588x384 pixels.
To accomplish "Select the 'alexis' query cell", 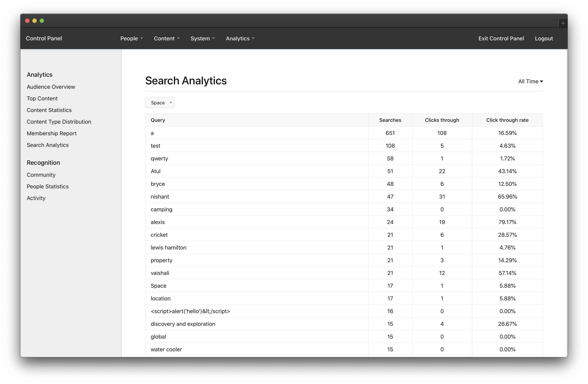I will point(257,222).
